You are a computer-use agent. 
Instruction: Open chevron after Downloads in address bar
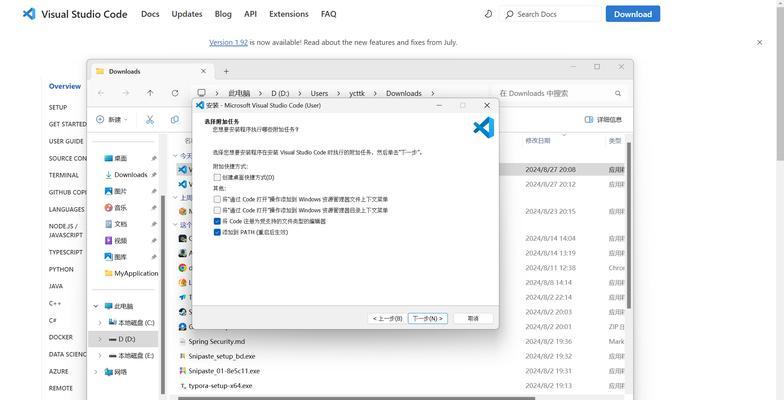(x=432, y=94)
